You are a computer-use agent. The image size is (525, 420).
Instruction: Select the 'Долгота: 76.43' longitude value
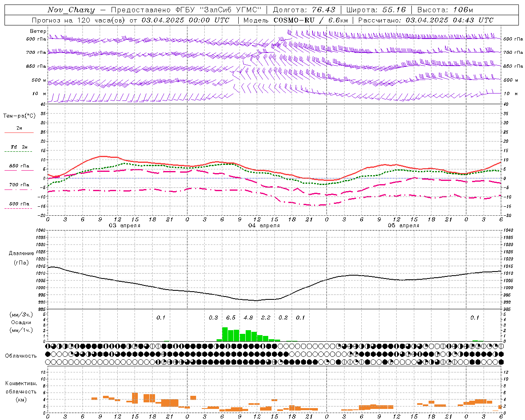(x=304, y=10)
